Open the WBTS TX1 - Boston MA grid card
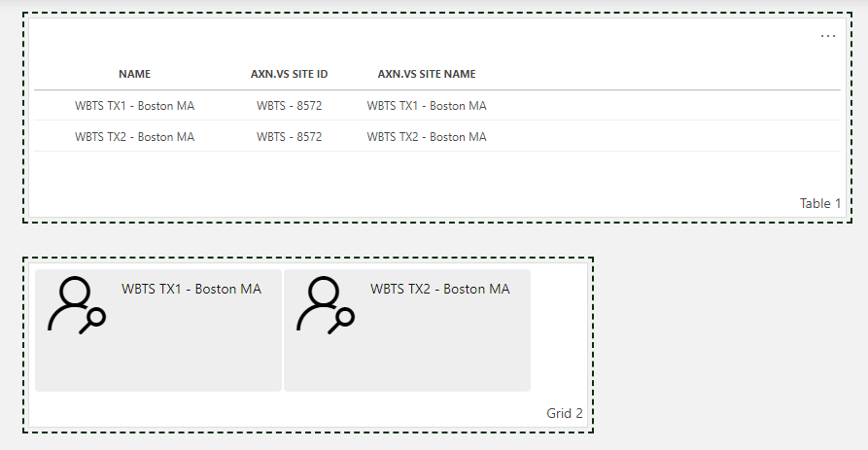Screen dimensions: 868x450 point(158,330)
